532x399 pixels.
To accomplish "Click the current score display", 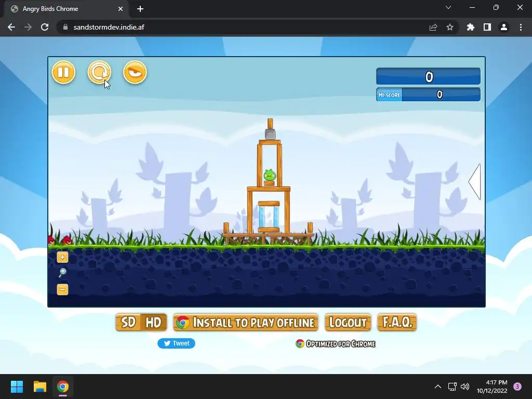I will 428,76.
